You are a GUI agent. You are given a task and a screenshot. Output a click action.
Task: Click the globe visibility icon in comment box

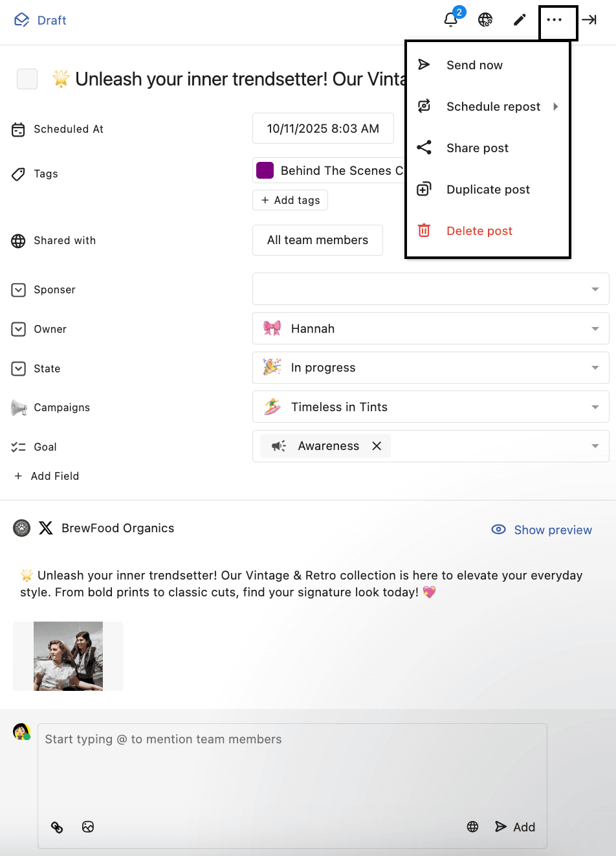coord(473,827)
